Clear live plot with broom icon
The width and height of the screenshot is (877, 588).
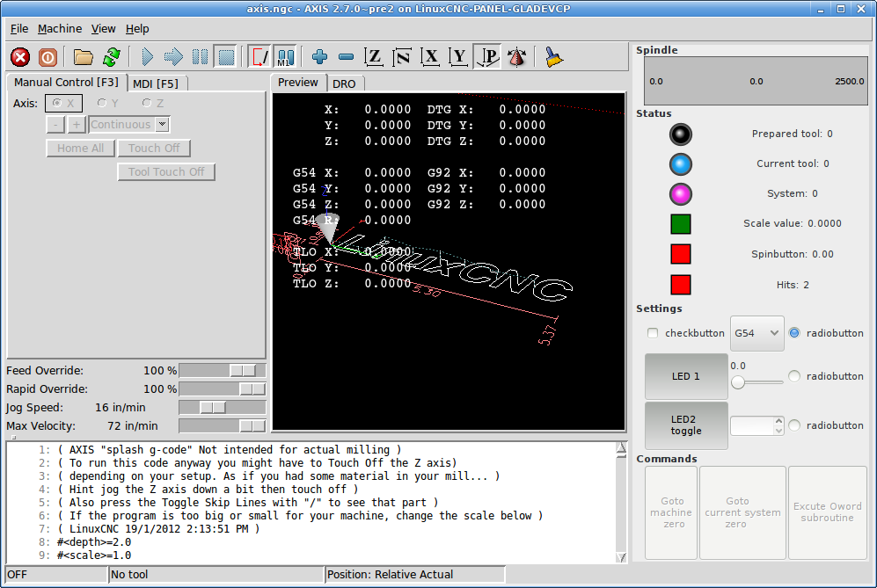pos(553,57)
